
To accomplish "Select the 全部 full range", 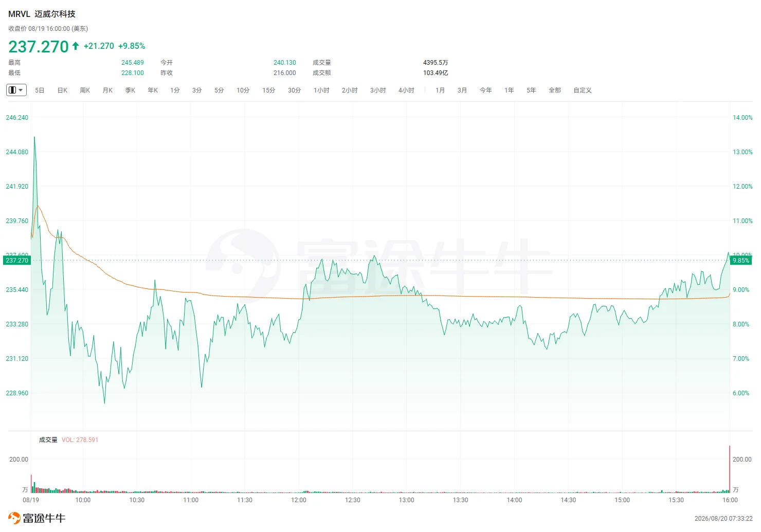I will coord(555,90).
